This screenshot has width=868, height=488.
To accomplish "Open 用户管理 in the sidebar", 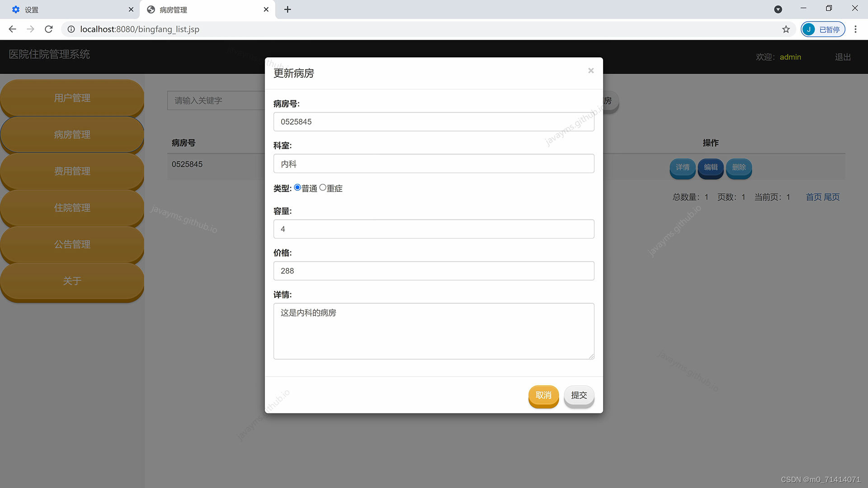I will [x=72, y=98].
